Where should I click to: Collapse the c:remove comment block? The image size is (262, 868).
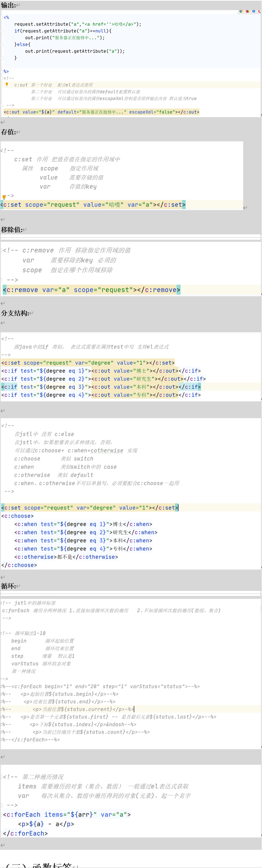click(1, 251)
